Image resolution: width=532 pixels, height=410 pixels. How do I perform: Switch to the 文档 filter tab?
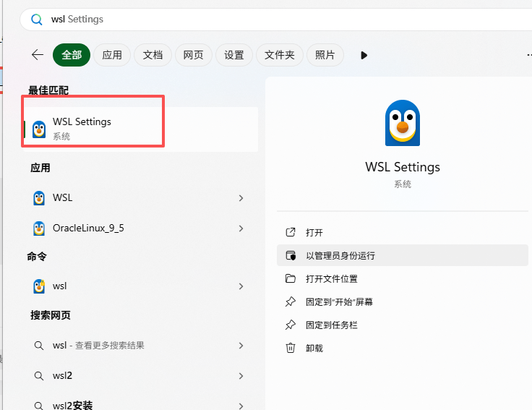(x=153, y=55)
